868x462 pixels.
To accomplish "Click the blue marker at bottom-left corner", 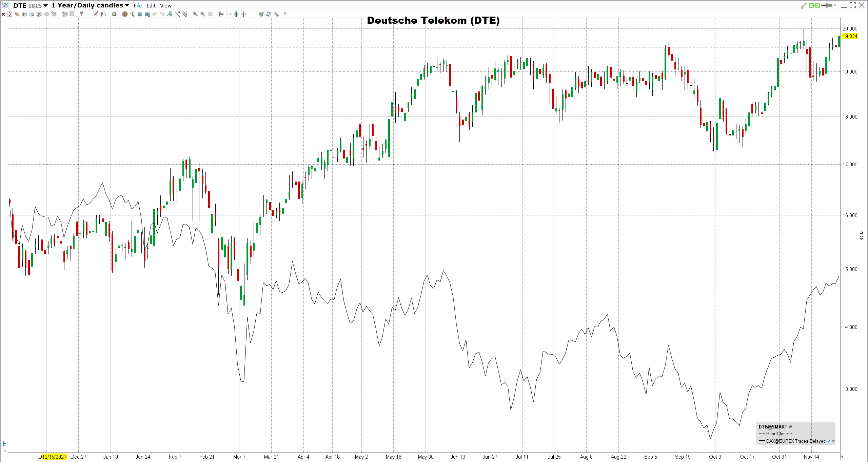I will pyautogui.click(x=4, y=443).
